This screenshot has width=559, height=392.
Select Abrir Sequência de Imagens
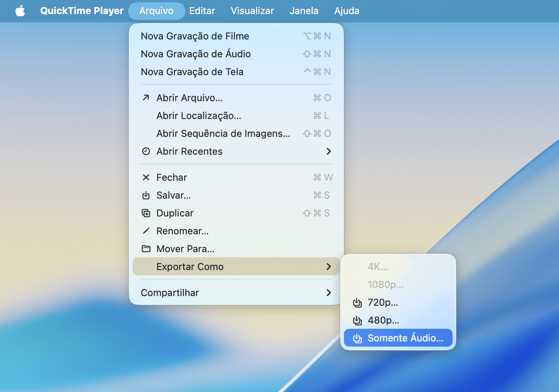[223, 134]
